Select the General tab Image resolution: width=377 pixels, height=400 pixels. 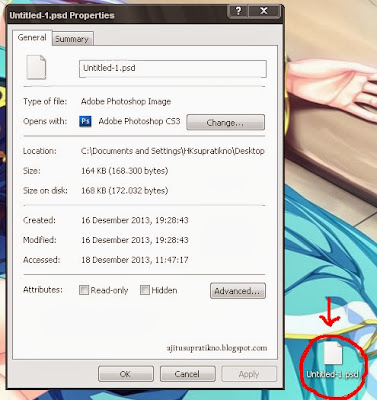click(32, 37)
